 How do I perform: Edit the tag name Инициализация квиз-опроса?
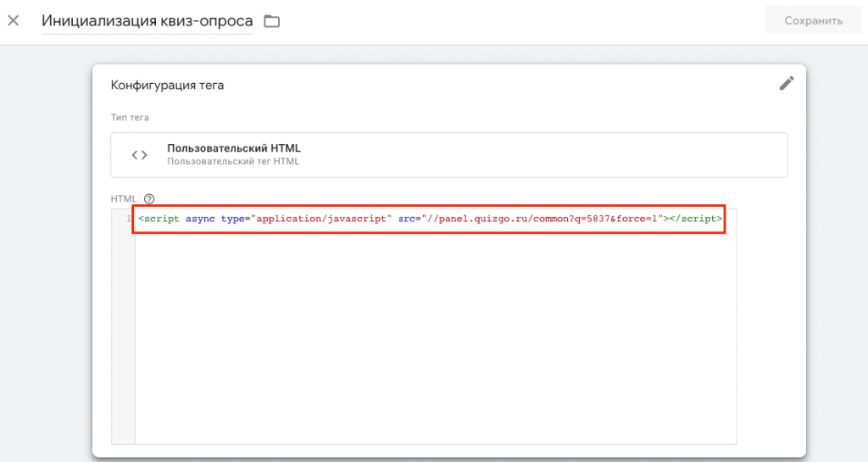(147, 20)
